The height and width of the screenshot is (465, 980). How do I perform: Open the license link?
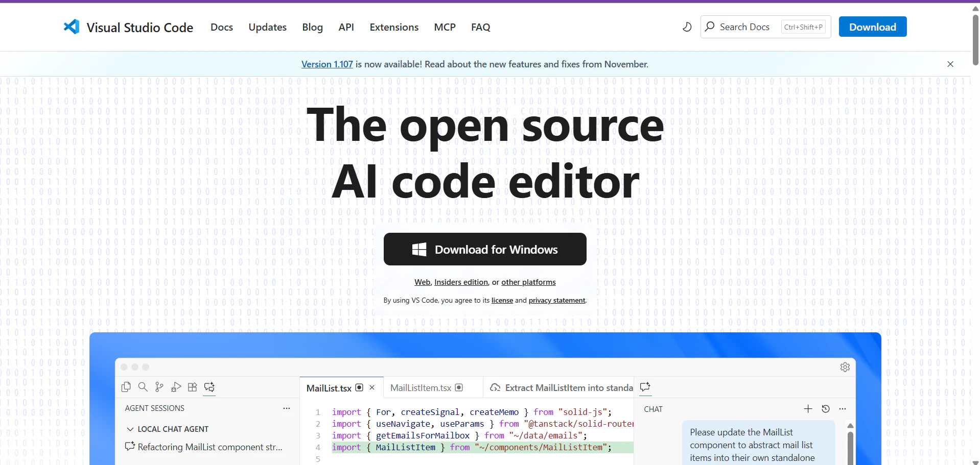pyautogui.click(x=502, y=300)
